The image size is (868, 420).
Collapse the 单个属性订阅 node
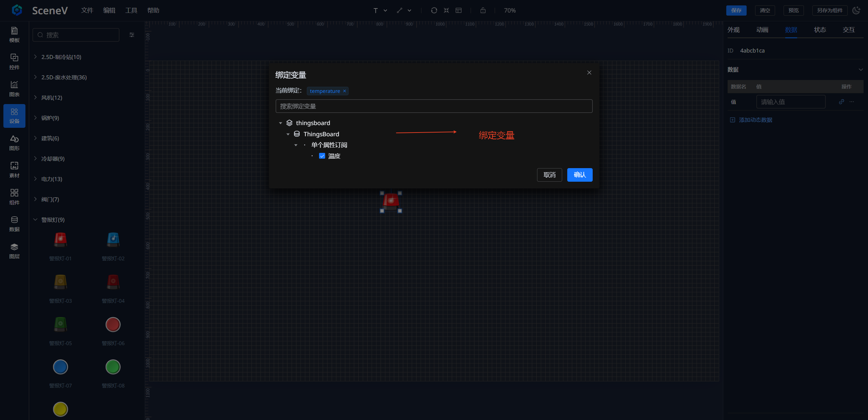coord(296,145)
